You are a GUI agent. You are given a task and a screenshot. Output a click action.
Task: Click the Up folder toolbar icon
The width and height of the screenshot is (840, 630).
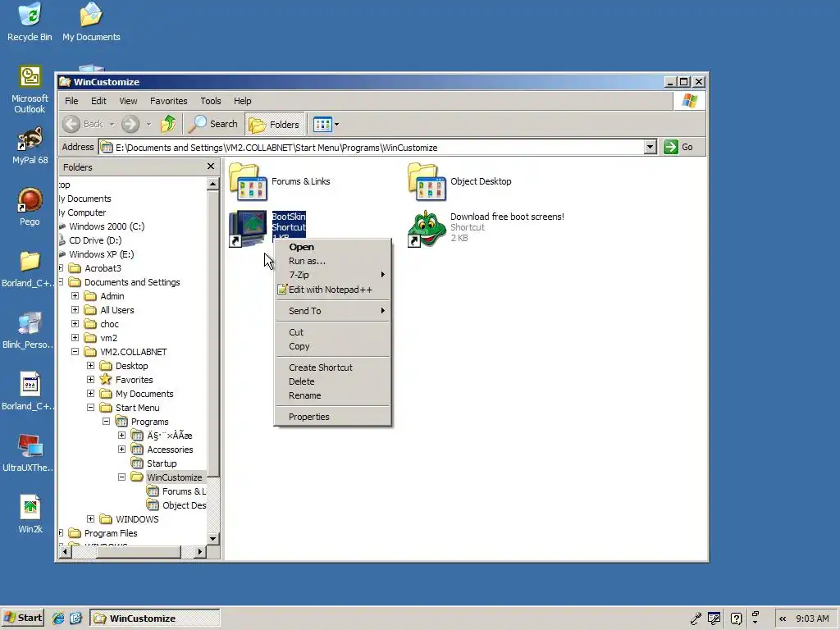click(x=168, y=124)
